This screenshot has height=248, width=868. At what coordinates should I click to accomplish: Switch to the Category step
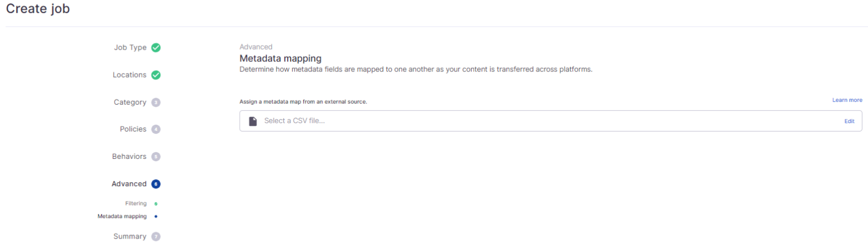[x=130, y=103]
